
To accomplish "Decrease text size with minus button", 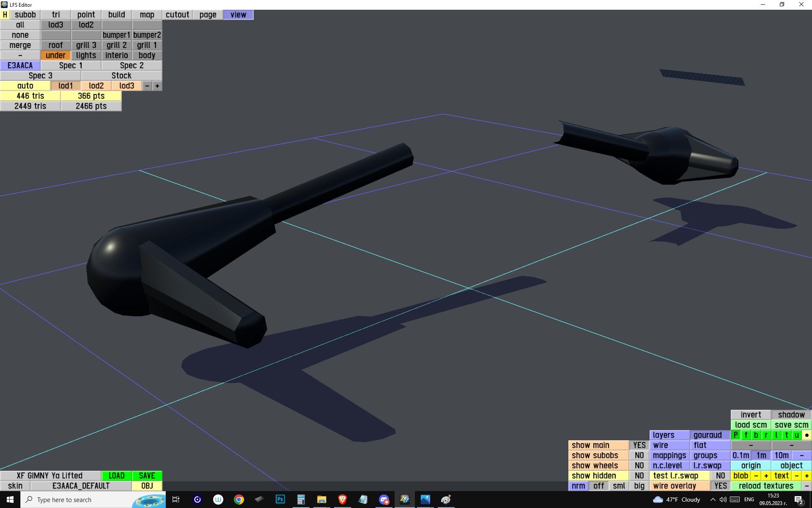I will coord(796,475).
